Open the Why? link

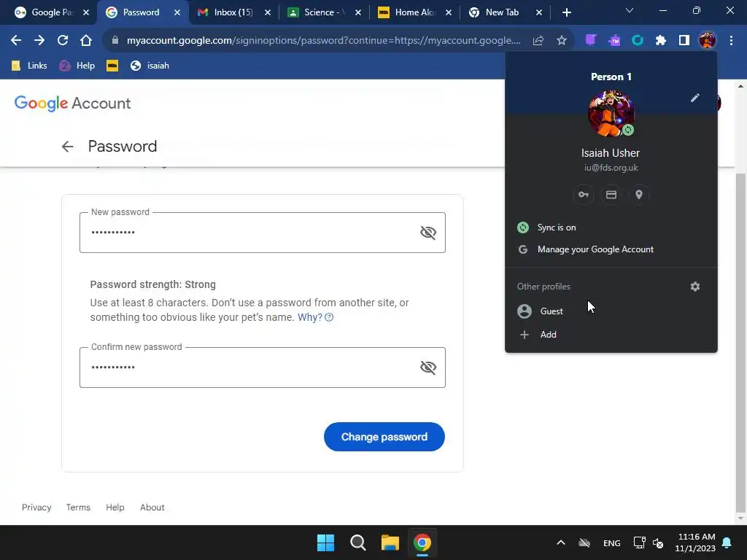pyautogui.click(x=309, y=318)
